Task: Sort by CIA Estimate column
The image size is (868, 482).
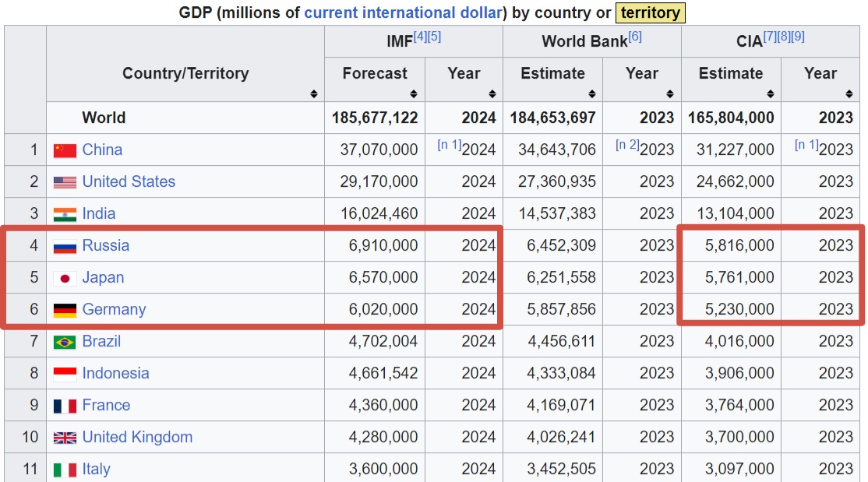Action: pos(770,94)
